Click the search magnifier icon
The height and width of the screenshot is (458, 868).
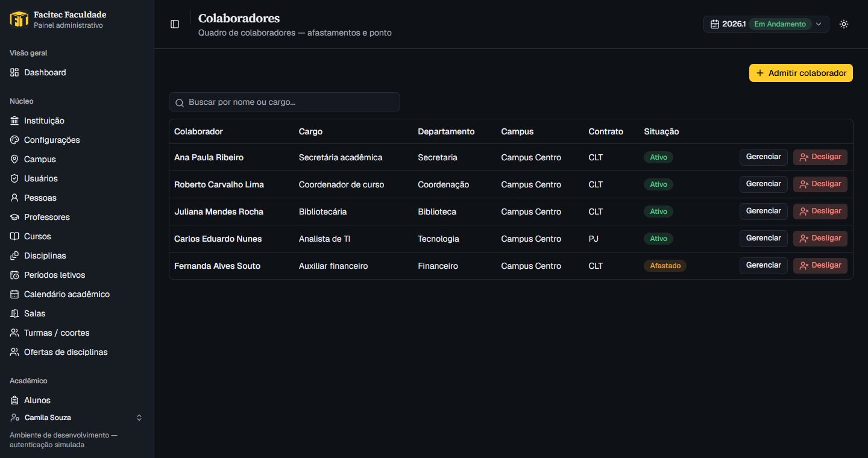(180, 102)
